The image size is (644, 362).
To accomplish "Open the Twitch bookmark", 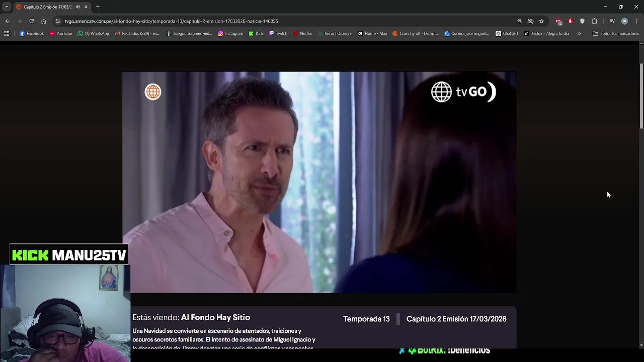I will (x=278, y=34).
